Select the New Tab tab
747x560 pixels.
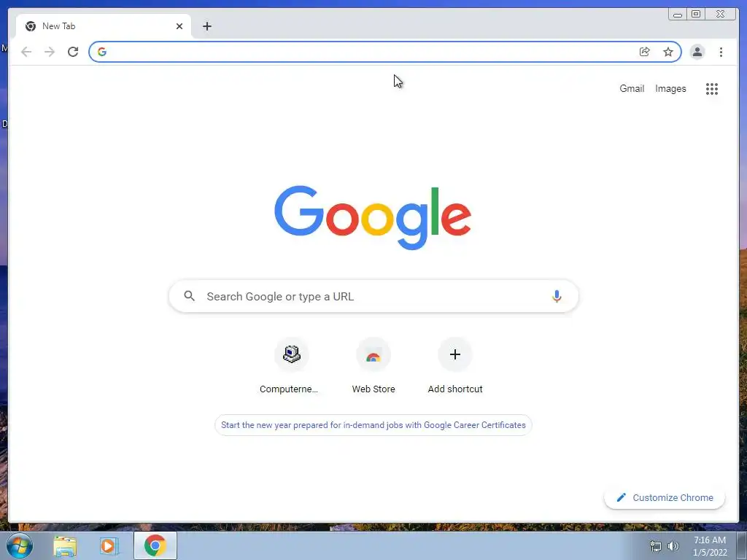(104, 26)
